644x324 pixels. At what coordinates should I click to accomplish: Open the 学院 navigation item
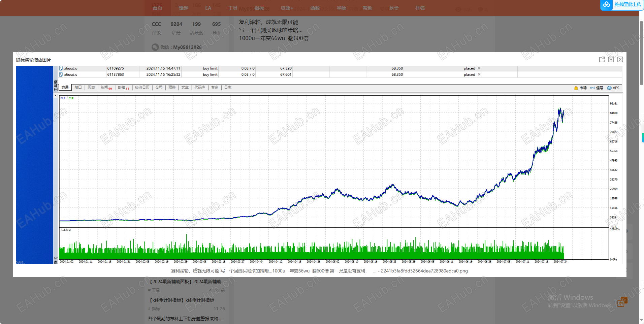pos(341,8)
